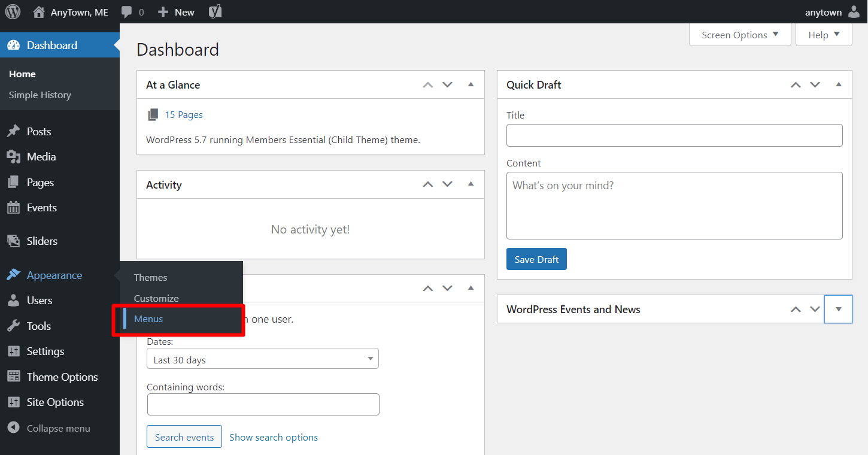This screenshot has height=455, width=868.
Task: Click the Settings icon in sidebar
Action: [x=13, y=351]
